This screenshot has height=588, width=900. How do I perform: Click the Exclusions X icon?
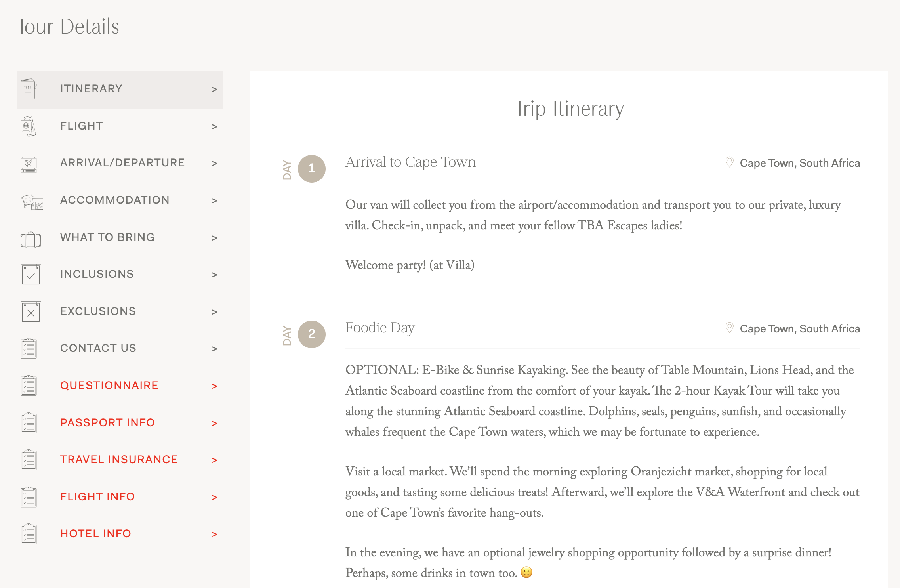click(31, 312)
